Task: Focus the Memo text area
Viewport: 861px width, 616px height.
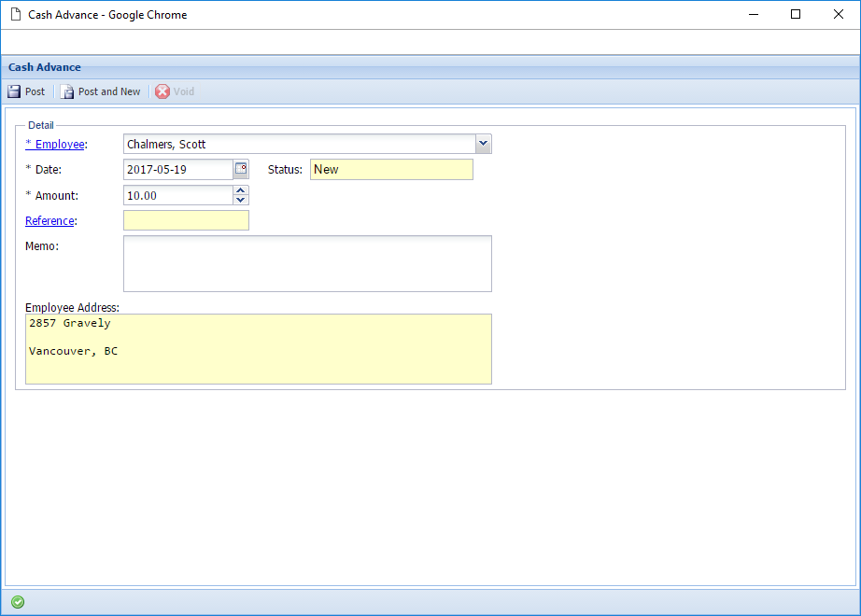Action: (307, 263)
